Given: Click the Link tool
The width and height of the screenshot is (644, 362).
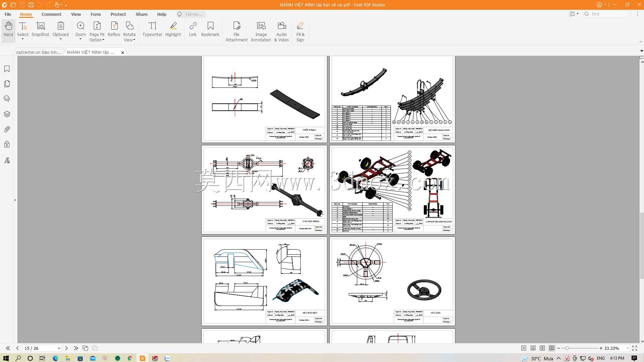Looking at the screenshot, I should [x=193, y=29].
